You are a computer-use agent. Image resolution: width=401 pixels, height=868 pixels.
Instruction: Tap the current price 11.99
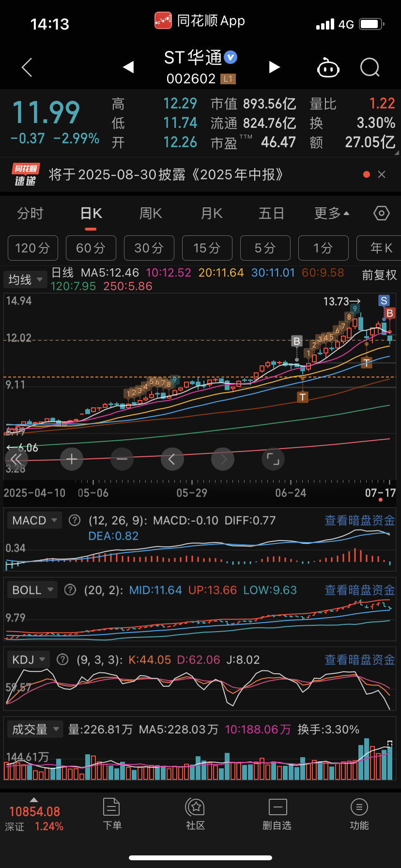46,113
